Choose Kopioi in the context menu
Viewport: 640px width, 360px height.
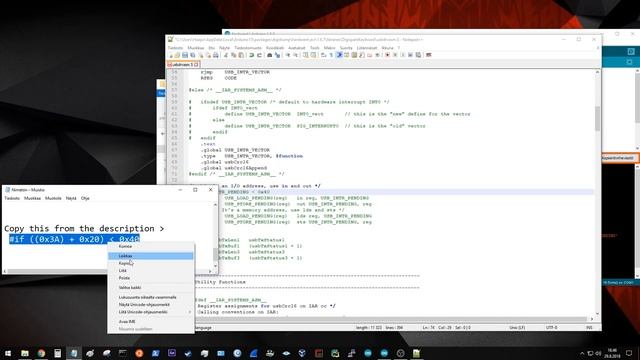point(151,263)
